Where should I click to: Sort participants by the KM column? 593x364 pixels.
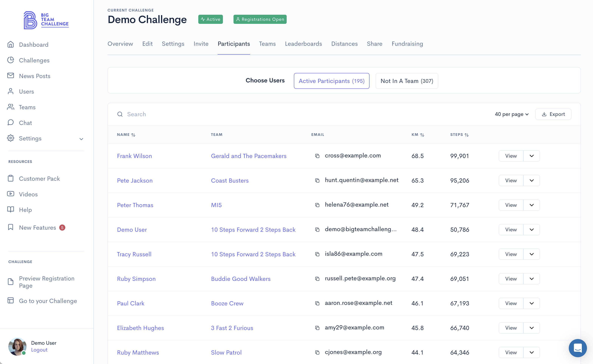coord(418,135)
